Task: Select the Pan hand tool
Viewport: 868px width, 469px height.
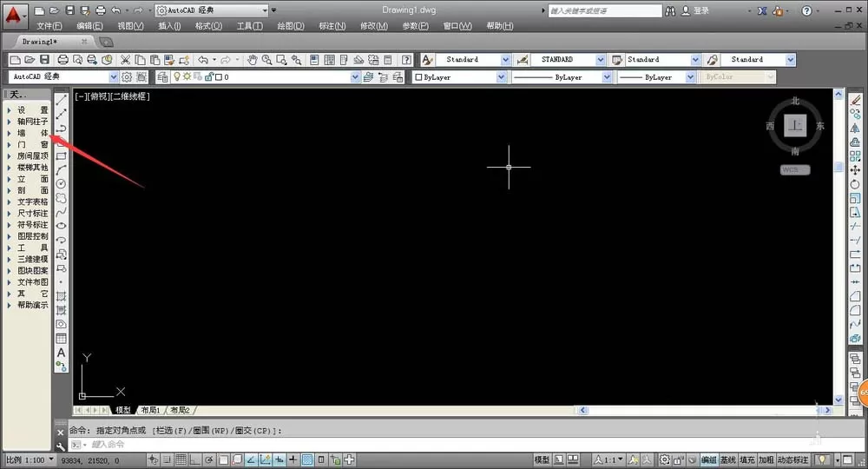Action: point(253,59)
